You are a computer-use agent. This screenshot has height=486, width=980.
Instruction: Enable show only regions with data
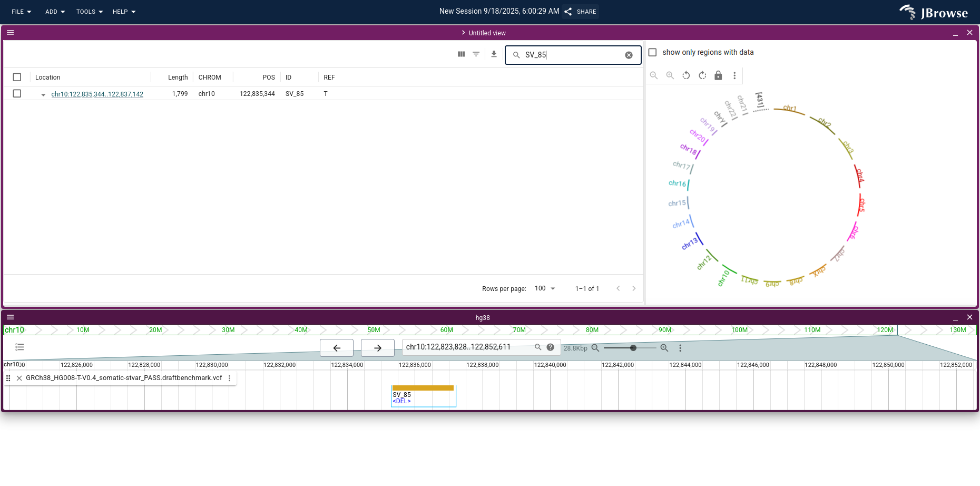point(652,52)
